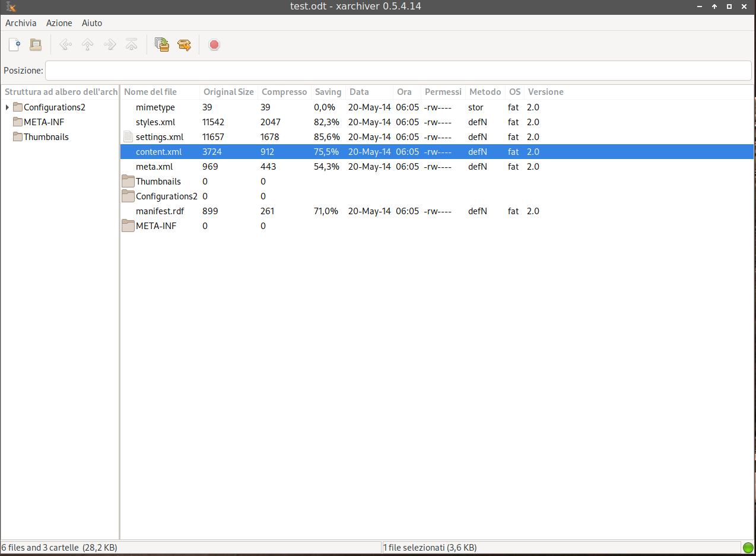Click the New archive icon

tap(13, 45)
